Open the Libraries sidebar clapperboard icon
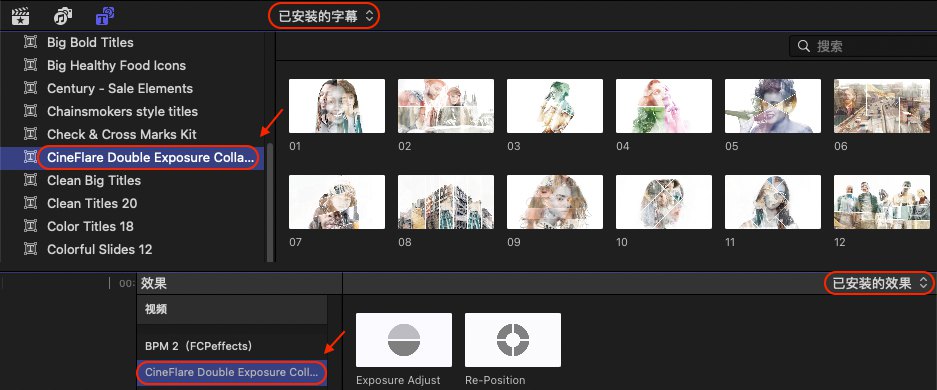937x390 pixels. (x=21, y=16)
